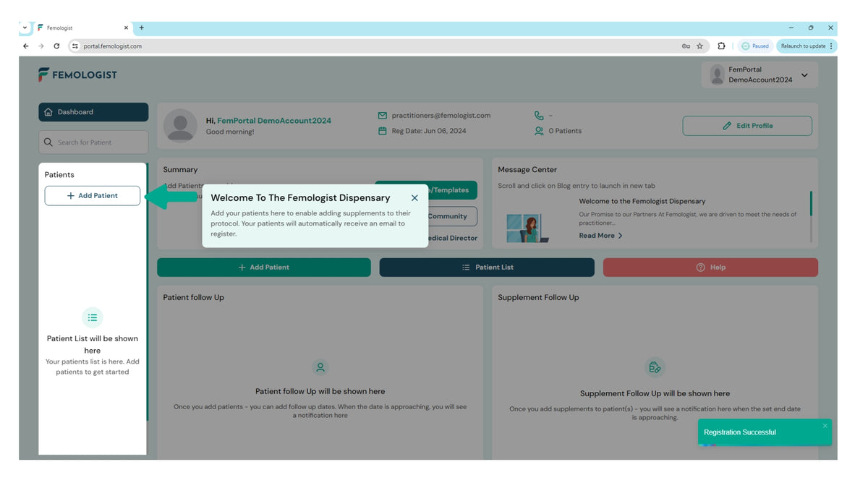Click the Femologist logo
This screenshot has height=488, width=868.
[77, 74]
